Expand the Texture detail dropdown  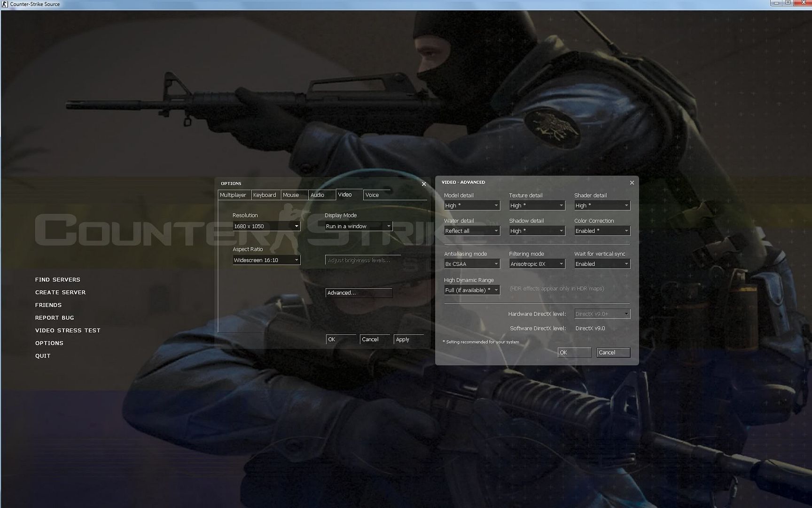click(x=537, y=206)
